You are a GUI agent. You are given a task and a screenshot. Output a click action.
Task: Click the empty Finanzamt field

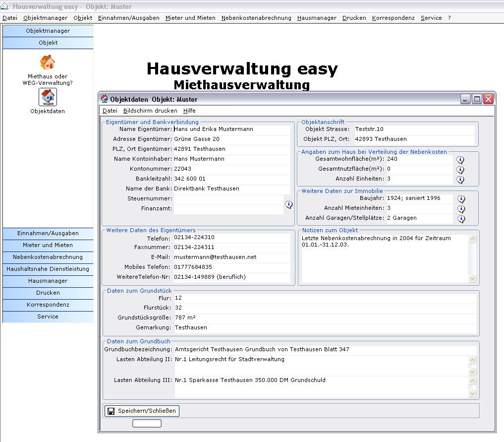tap(228, 209)
